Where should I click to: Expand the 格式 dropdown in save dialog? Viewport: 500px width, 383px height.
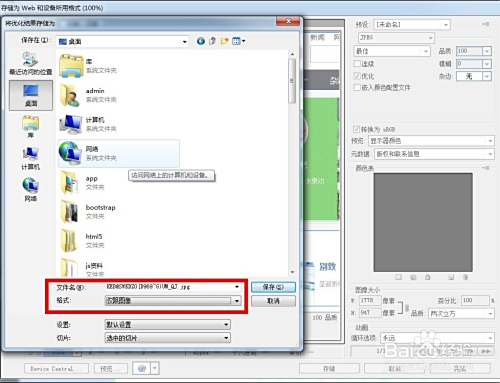173,301
